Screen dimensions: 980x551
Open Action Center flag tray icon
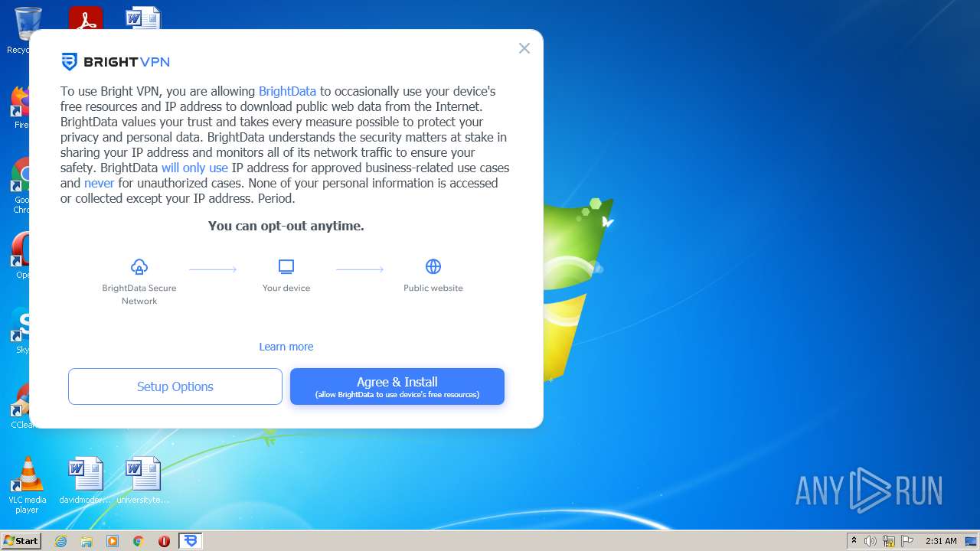907,541
